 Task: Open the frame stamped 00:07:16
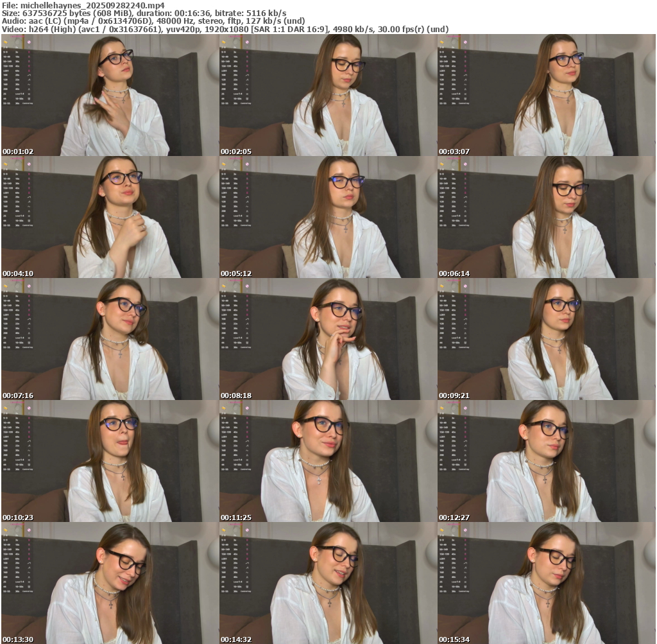point(110,339)
